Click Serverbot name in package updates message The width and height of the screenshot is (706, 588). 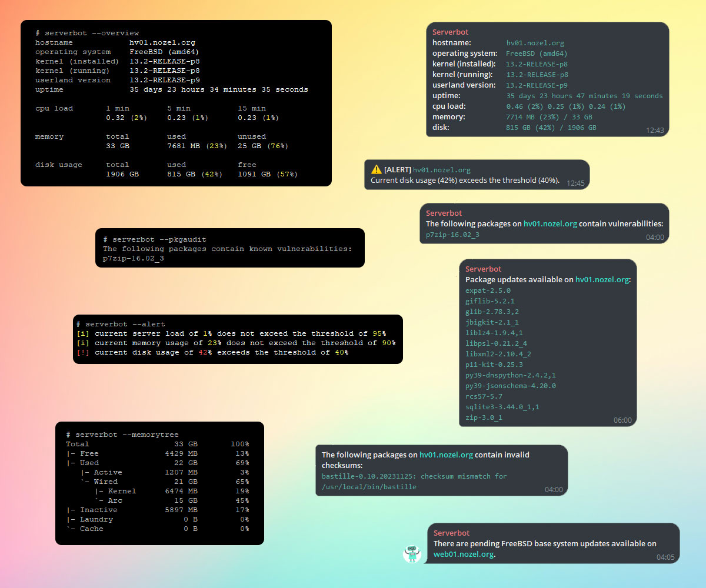click(x=483, y=269)
